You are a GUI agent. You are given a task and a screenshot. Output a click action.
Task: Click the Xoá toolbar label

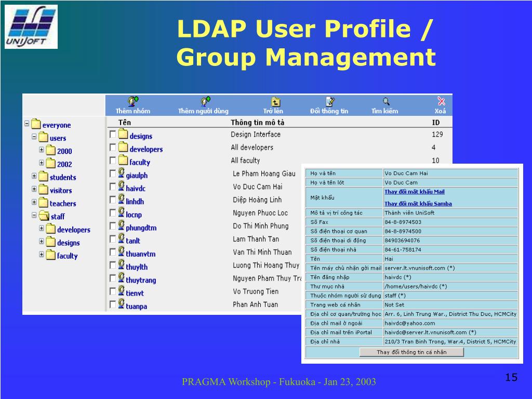click(441, 111)
